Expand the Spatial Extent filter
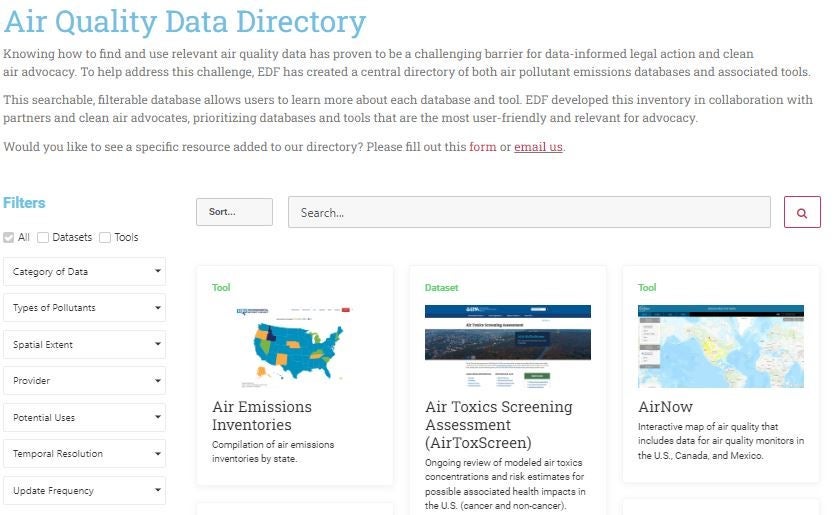This screenshot has width=839, height=515. [x=84, y=345]
